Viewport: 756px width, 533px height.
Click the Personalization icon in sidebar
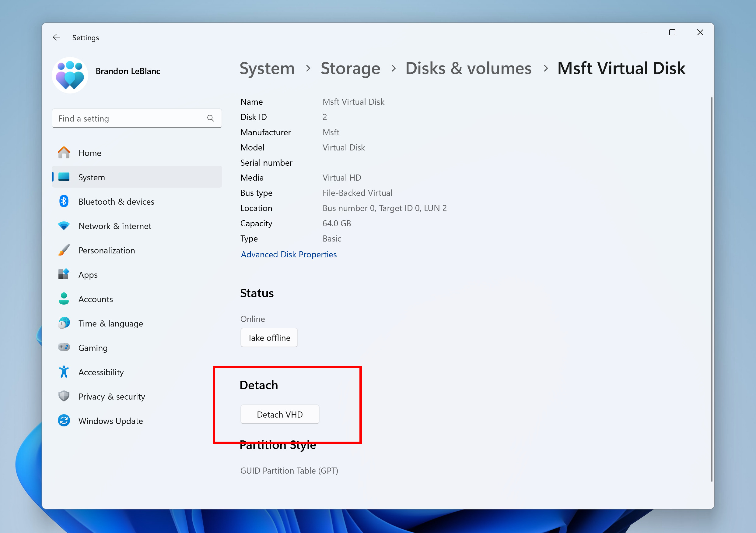(x=64, y=250)
